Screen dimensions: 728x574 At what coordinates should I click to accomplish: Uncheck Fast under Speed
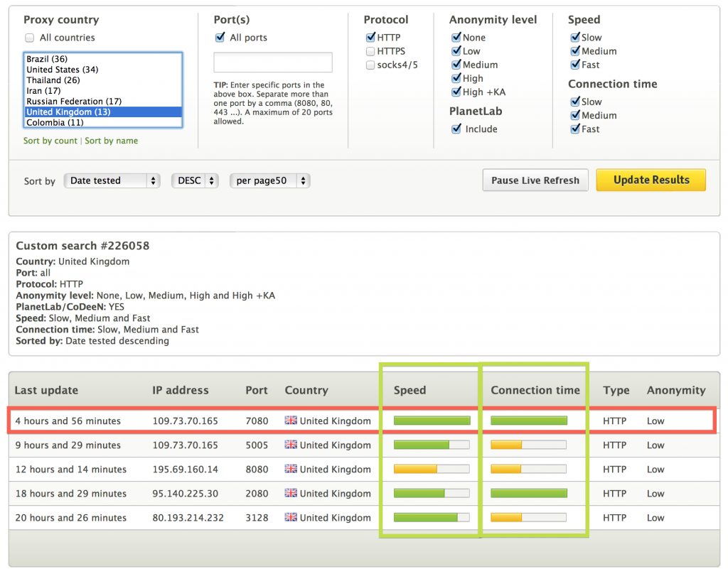575,65
